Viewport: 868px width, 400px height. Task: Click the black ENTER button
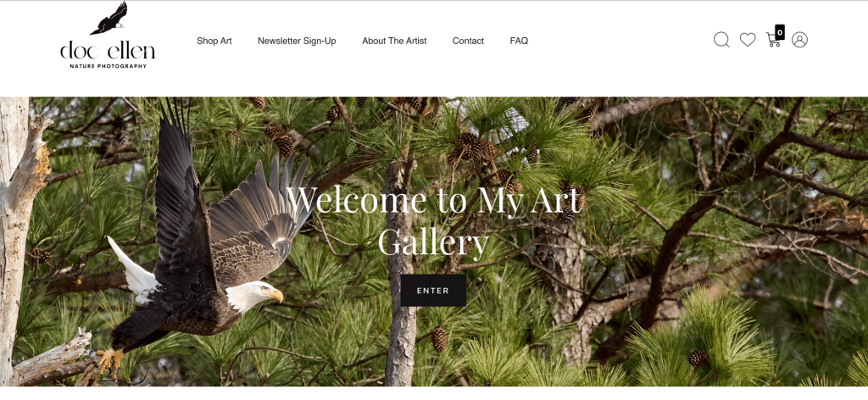point(433,291)
